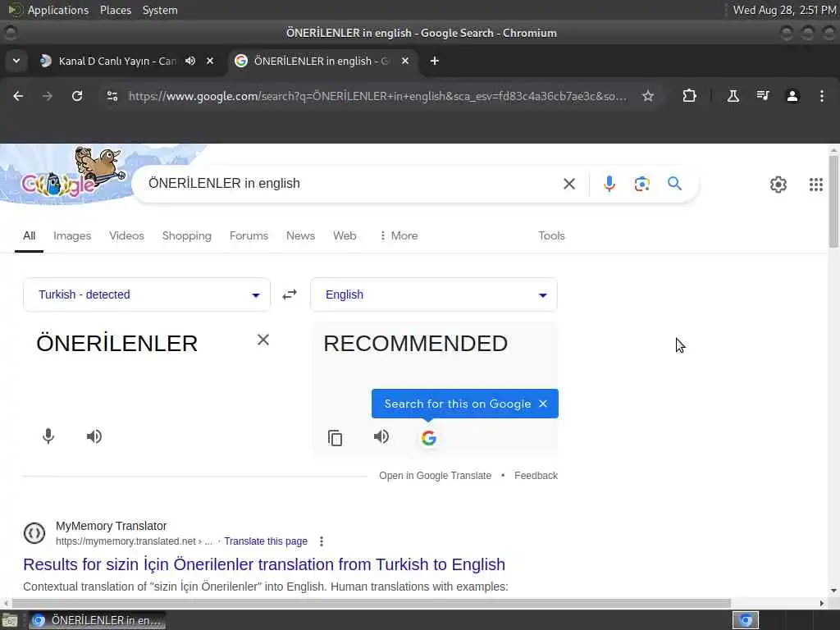Image resolution: width=840 pixels, height=630 pixels.
Task: Go back to the previous page
Action: point(18,96)
